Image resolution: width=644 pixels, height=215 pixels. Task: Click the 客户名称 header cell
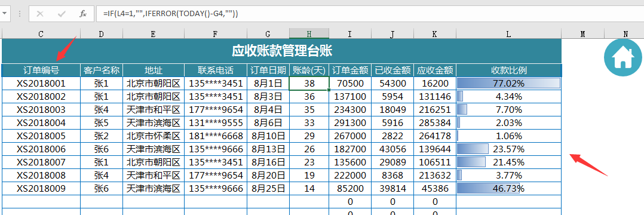[x=102, y=70]
